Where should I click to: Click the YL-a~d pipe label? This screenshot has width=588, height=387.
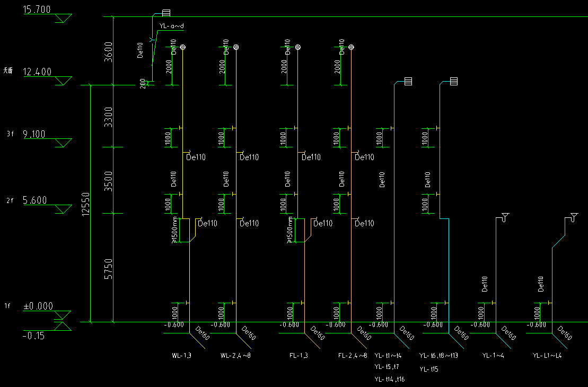(x=171, y=25)
